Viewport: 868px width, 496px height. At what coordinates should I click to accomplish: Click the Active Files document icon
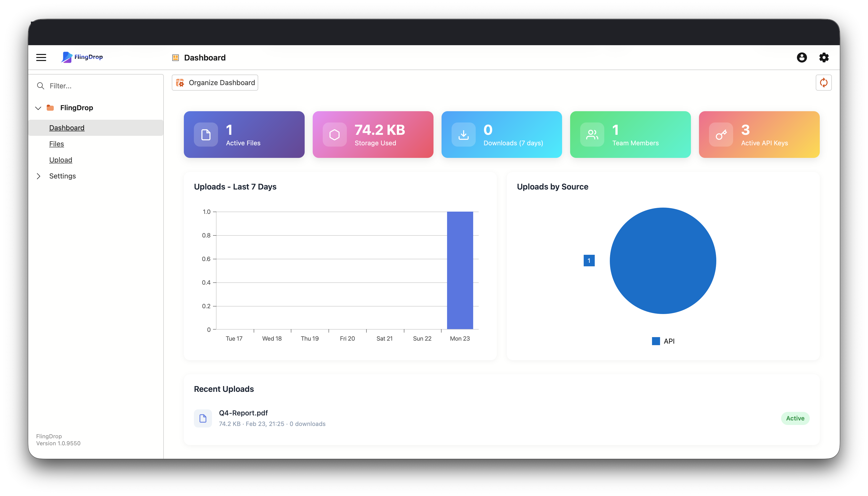pos(205,134)
